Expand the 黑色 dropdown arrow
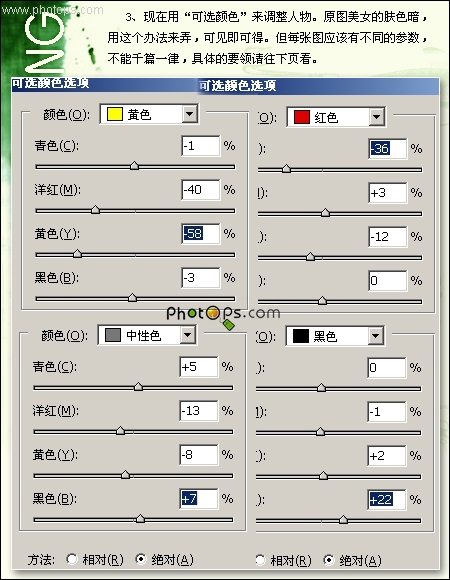 tap(375, 336)
